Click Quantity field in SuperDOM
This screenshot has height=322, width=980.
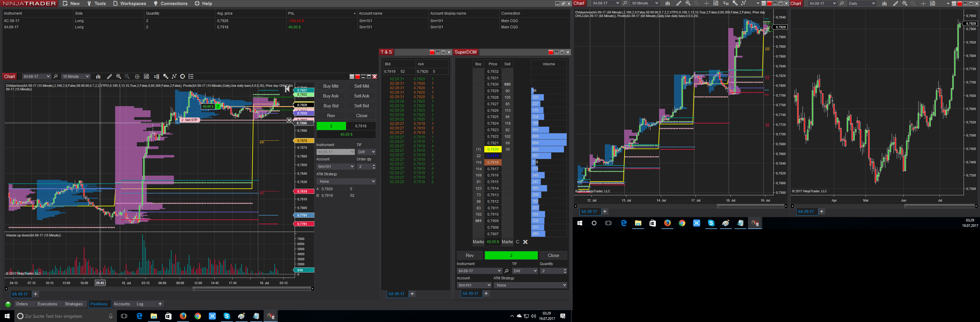(x=553, y=271)
